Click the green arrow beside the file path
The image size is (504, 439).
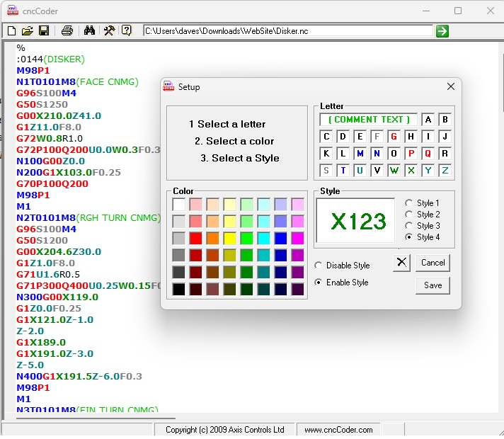(442, 30)
